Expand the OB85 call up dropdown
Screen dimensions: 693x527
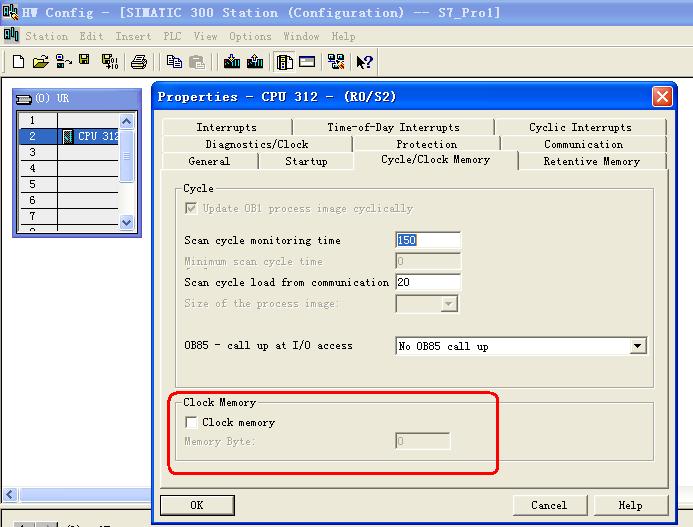tap(637, 346)
